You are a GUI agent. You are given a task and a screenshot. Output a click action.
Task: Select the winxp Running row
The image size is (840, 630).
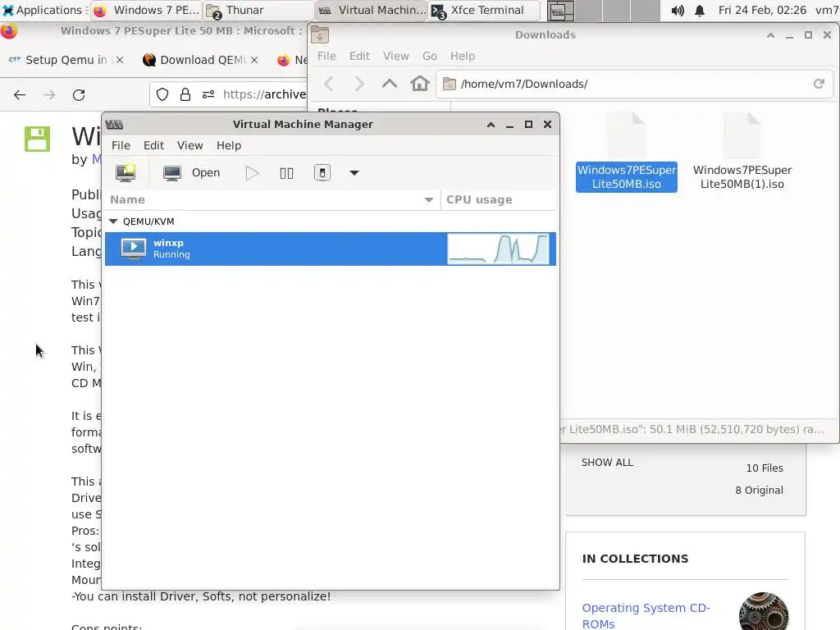(330, 249)
